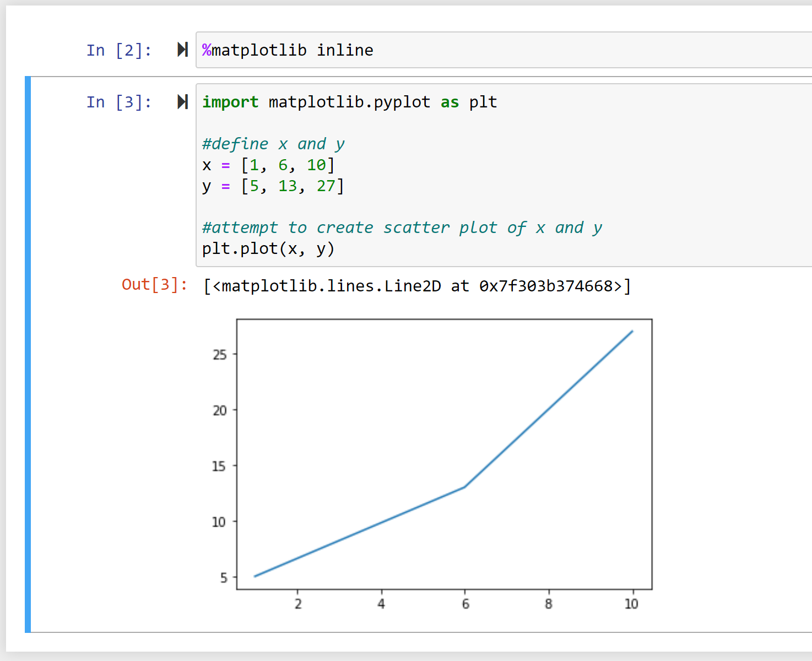Click the #attempt to create scatter plot comment
Image resolution: width=812 pixels, height=661 pixels.
pyautogui.click(x=401, y=227)
